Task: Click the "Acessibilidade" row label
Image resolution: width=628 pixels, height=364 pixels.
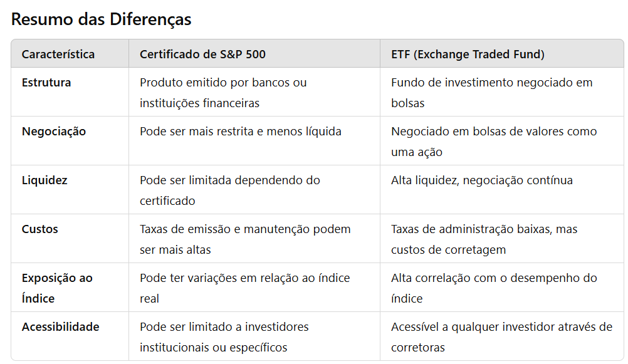Action: 60,327
